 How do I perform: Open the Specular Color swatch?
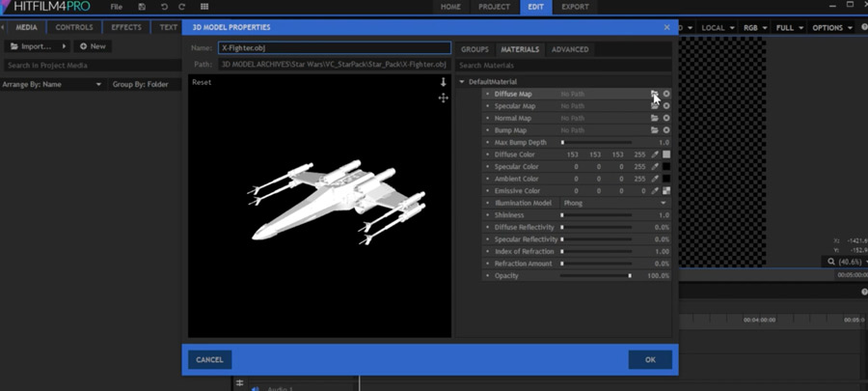[x=666, y=167]
